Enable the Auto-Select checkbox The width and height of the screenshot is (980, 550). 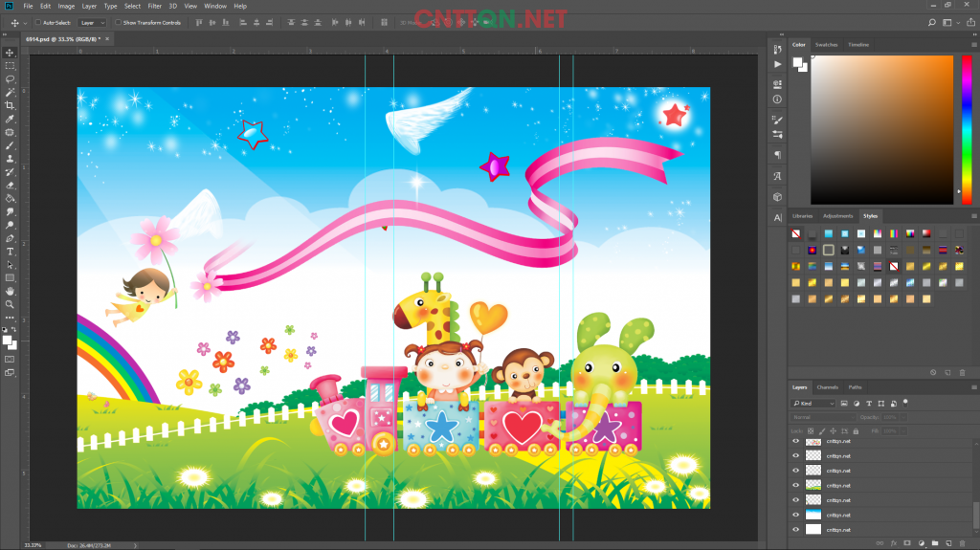coord(38,23)
